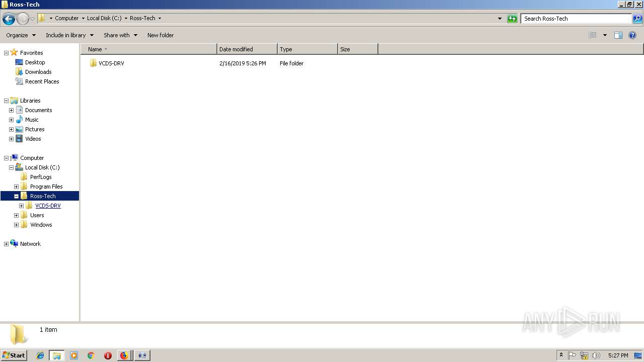644x362 pixels.
Task: Click the search magnifier icon
Action: [637, 19]
